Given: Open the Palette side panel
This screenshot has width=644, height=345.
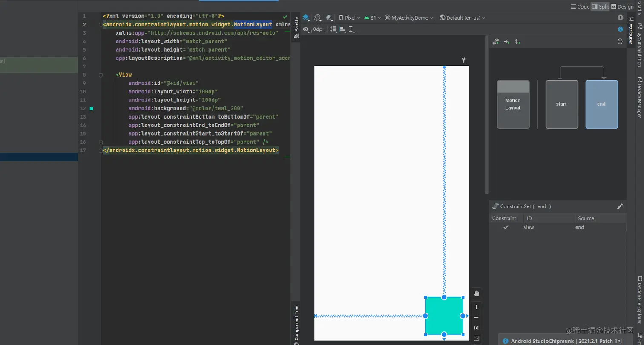Looking at the screenshot, I should click(x=296, y=27).
